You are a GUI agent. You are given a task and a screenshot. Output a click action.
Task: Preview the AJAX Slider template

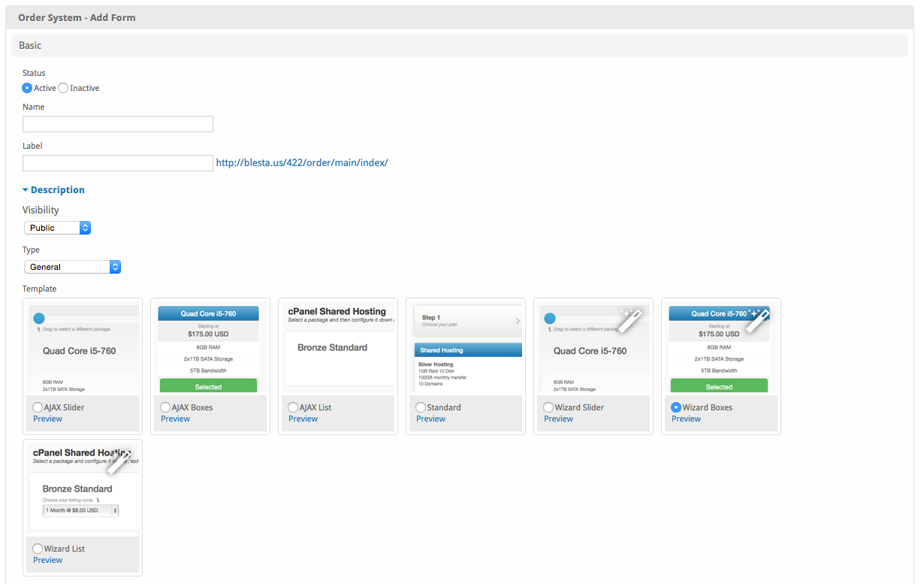click(x=47, y=419)
